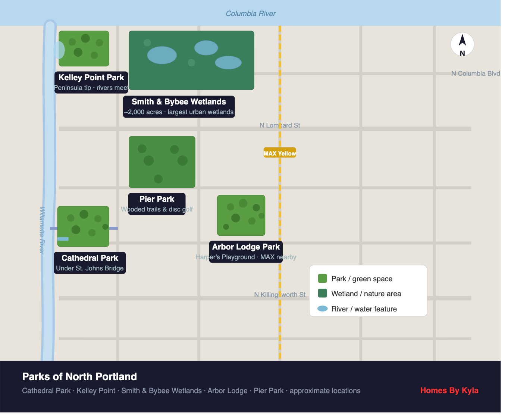
Task: Click the 'Under St. Johns Bridge' subtitle
Action: [90, 268]
